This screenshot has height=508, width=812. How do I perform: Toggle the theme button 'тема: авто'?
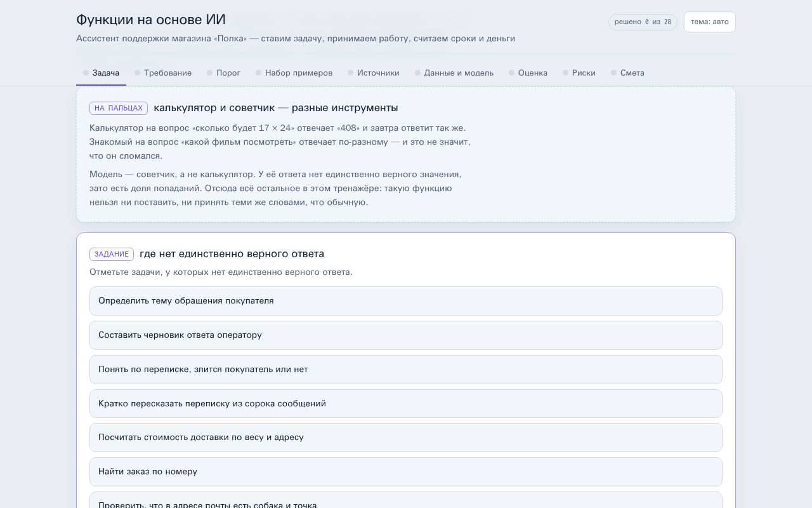pyautogui.click(x=709, y=22)
